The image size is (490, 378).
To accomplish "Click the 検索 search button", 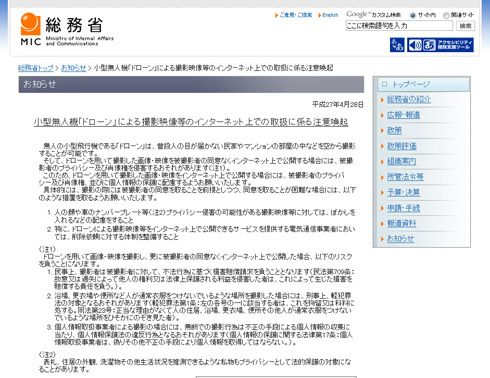I will point(465,26).
